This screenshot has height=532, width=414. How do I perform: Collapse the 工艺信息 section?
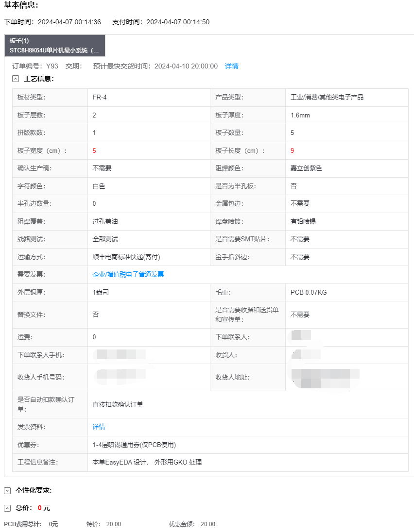tap(15, 79)
